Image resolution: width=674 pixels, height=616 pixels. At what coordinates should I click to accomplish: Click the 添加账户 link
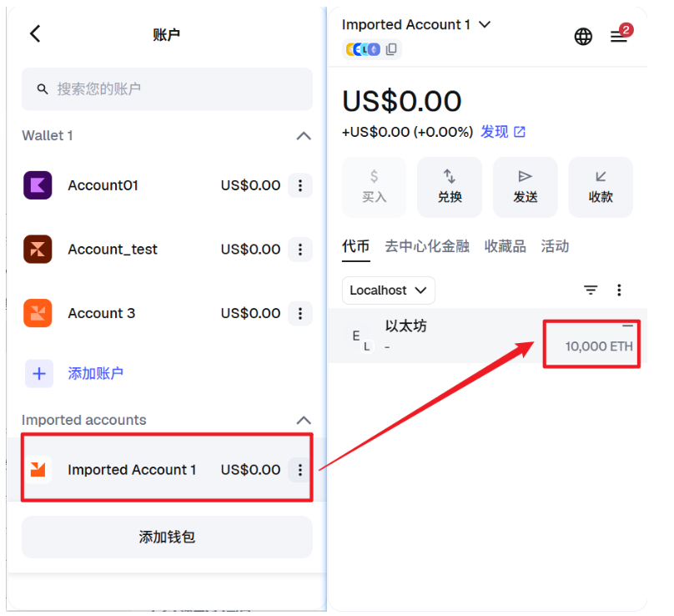tap(95, 373)
